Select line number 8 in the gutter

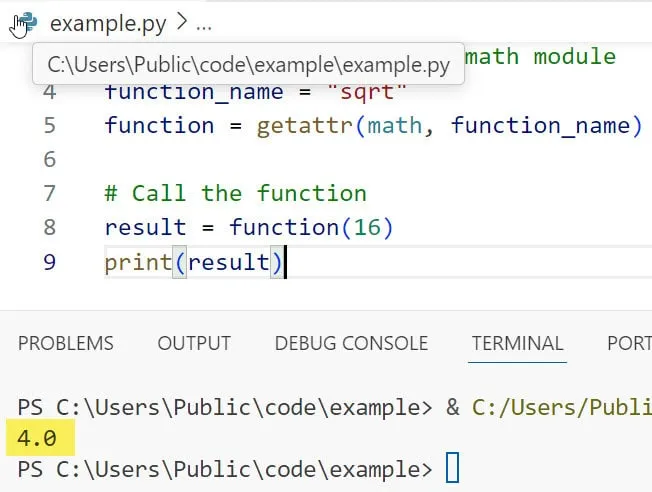(49, 227)
